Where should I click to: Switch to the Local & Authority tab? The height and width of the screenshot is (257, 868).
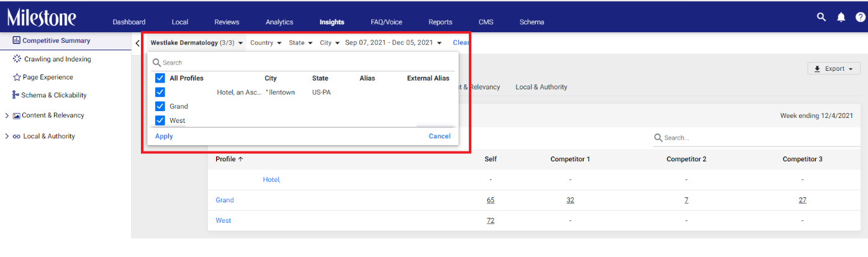541,87
